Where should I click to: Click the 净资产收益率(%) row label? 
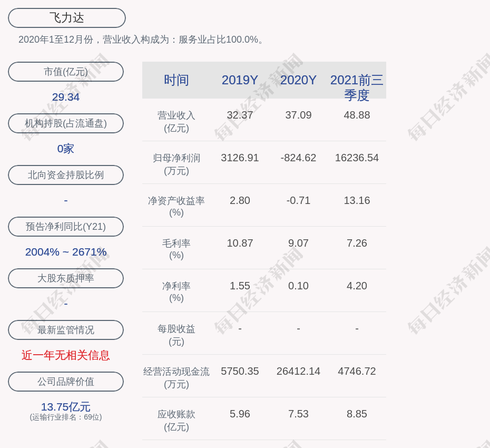[177, 206]
